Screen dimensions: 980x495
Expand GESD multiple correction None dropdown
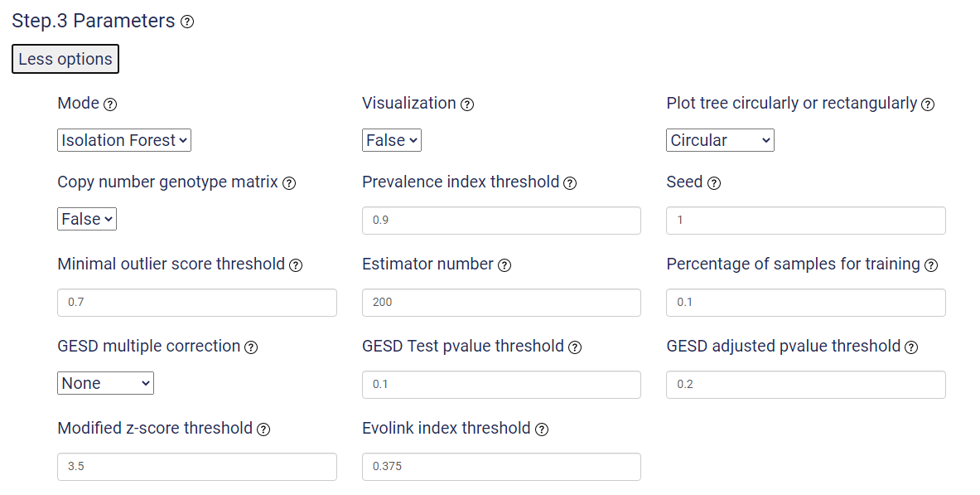[105, 383]
